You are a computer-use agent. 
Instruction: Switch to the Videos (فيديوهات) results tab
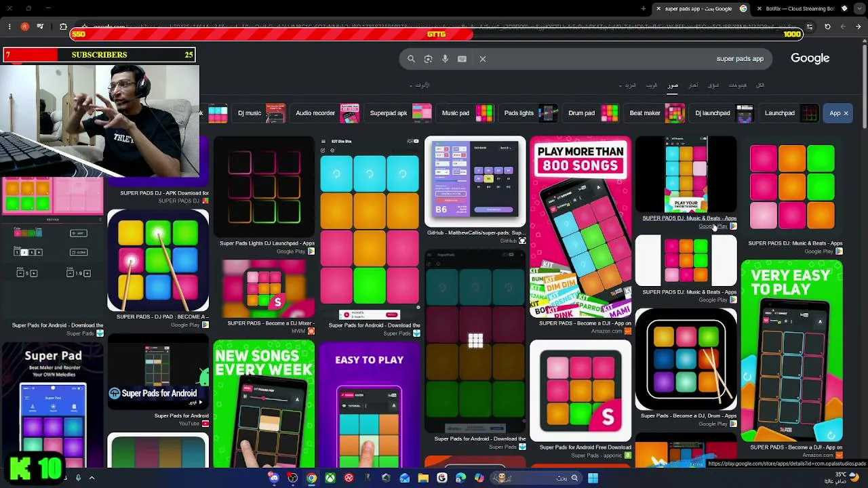(x=737, y=85)
